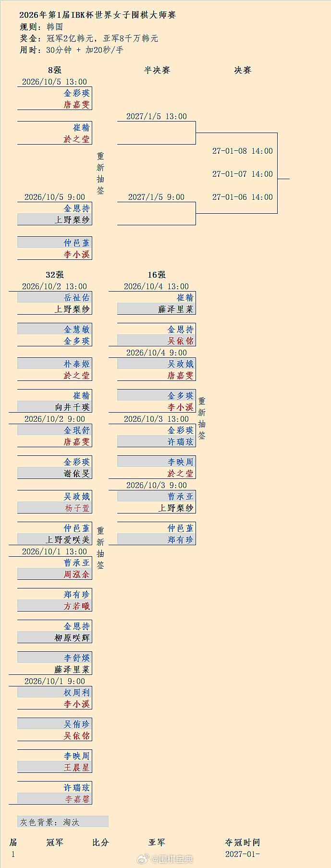Click the 决赛 column header
This screenshot has height=868, width=331.
[243, 70]
